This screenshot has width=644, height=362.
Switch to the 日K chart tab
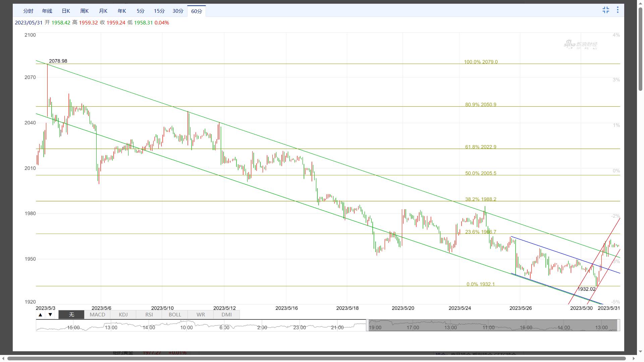(x=66, y=11)
